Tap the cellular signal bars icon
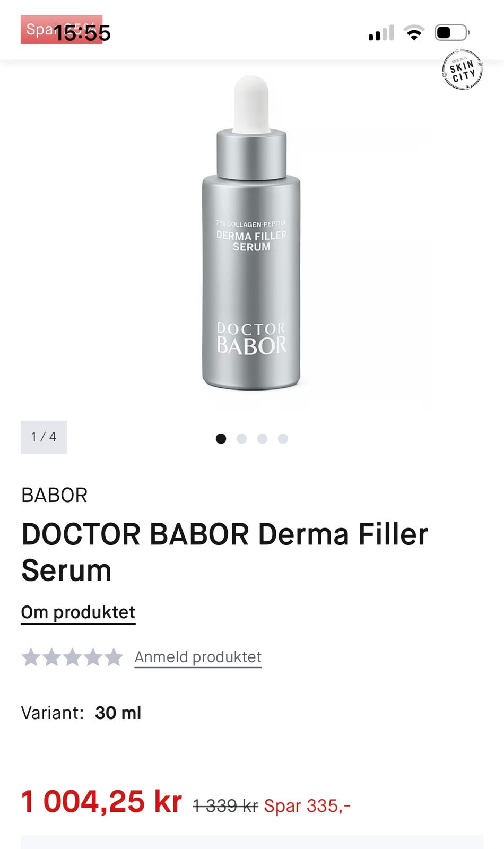Image resolution: width=504 pixels, height=849 pixels. click(x=381, y=33)
